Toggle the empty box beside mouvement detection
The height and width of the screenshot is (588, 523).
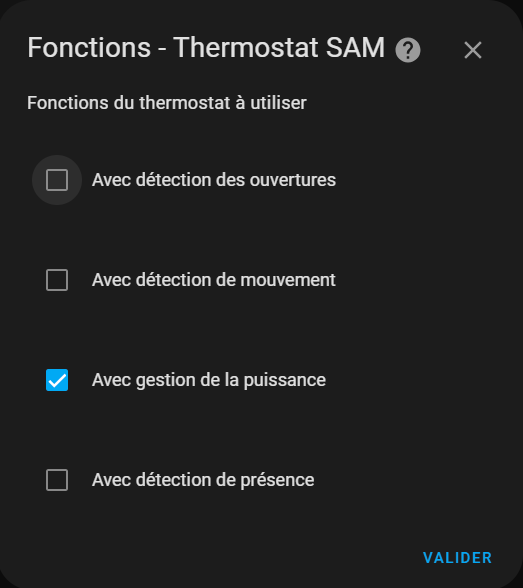point(57,280)
